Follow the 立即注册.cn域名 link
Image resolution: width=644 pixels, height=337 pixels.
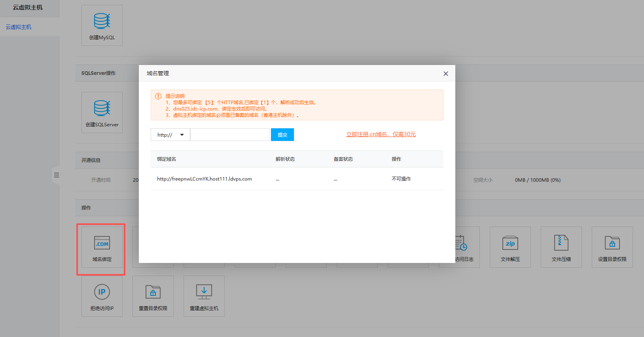point(381,134)
